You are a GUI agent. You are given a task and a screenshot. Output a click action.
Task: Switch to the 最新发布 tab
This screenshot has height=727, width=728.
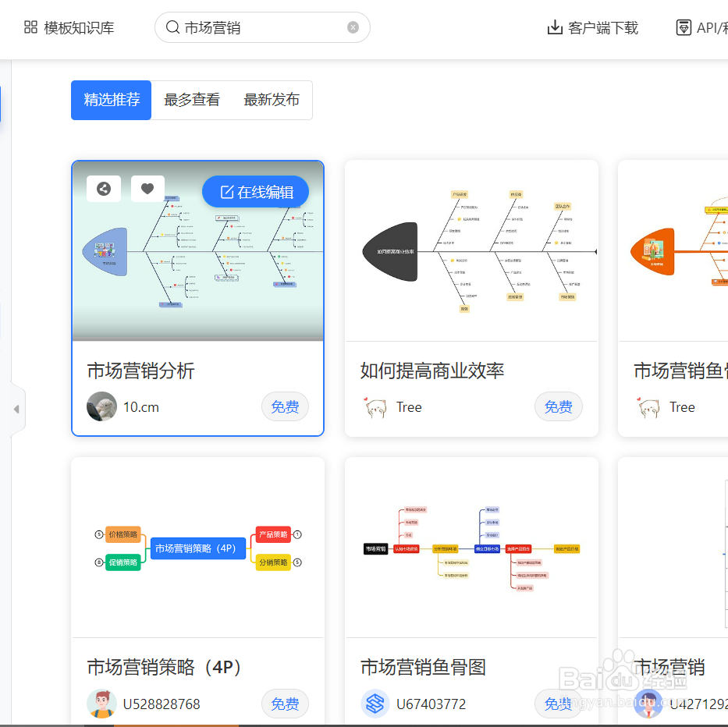(x=272, y=100)
